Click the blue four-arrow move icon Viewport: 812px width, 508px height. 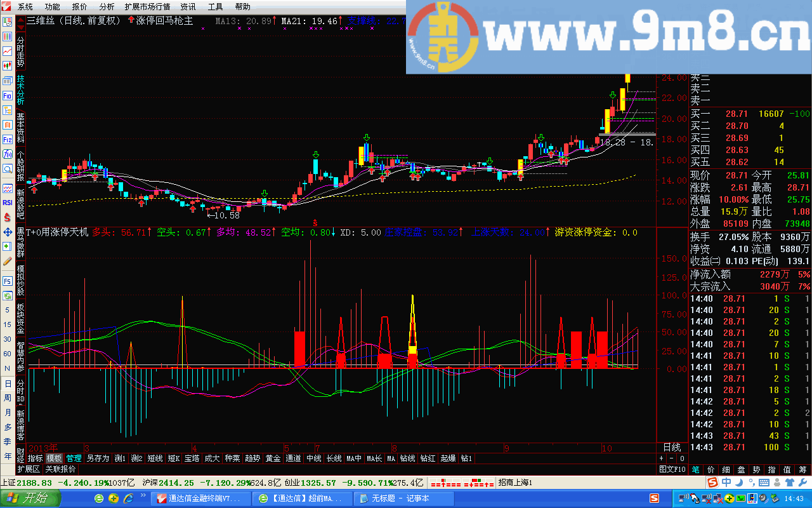(8, 232)
